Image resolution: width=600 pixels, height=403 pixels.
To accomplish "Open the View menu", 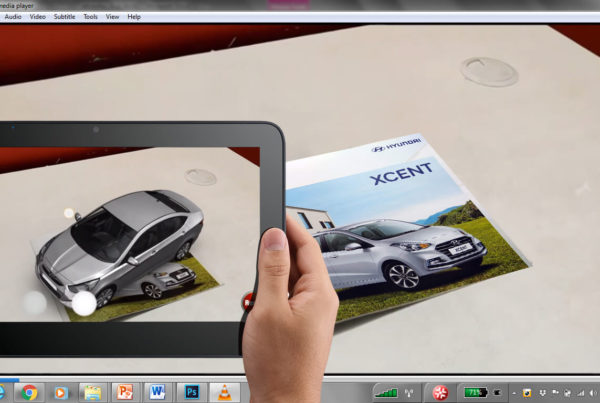I will click(x=112, y=17).
